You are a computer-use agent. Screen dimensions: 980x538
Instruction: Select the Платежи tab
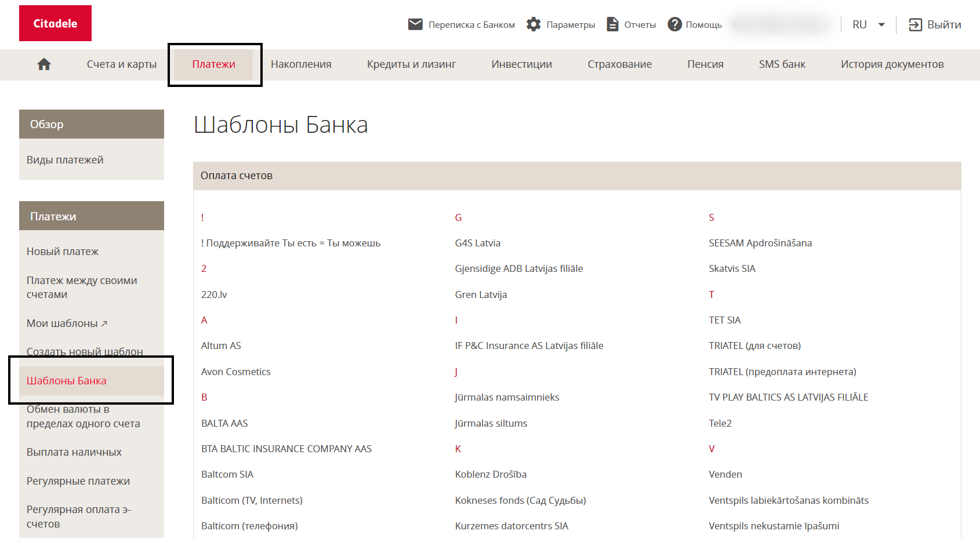pos(213,64)
